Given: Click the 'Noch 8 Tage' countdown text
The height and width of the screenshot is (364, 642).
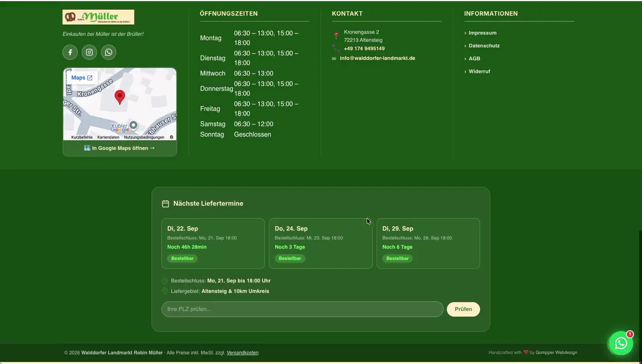Looking at the screenshot, I should click(398, 247).
